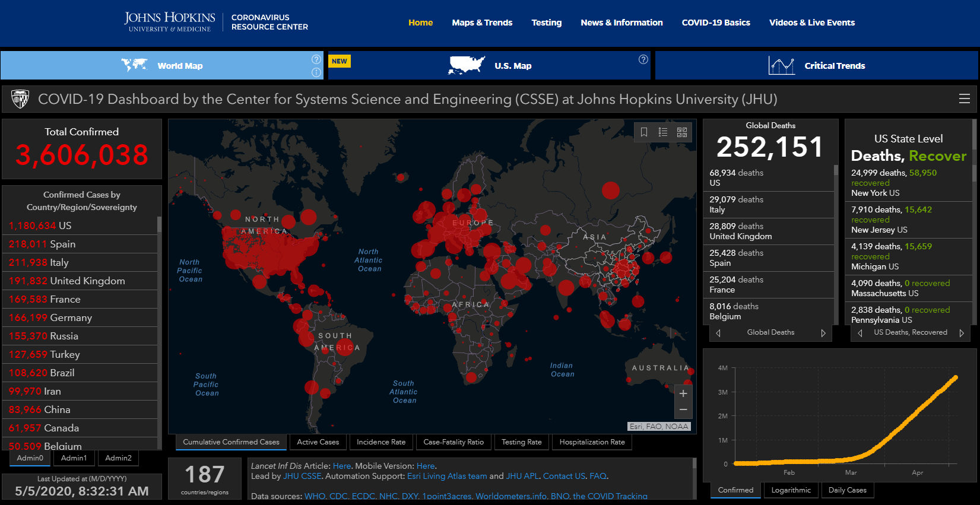Click the U.S. Map help icon
Image resolution: width=980 pixels, height=505 pixels.
click(x=643, y=59)
